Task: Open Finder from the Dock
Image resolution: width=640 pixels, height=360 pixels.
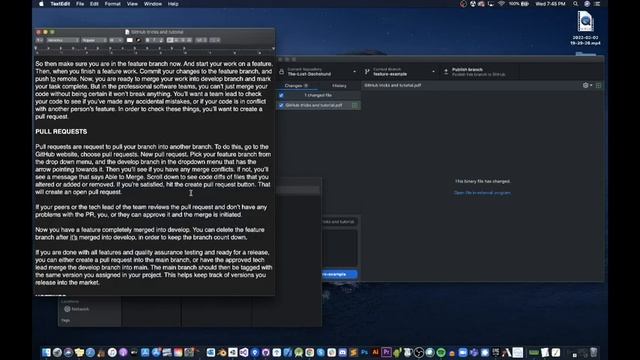Action: point(46,353)
